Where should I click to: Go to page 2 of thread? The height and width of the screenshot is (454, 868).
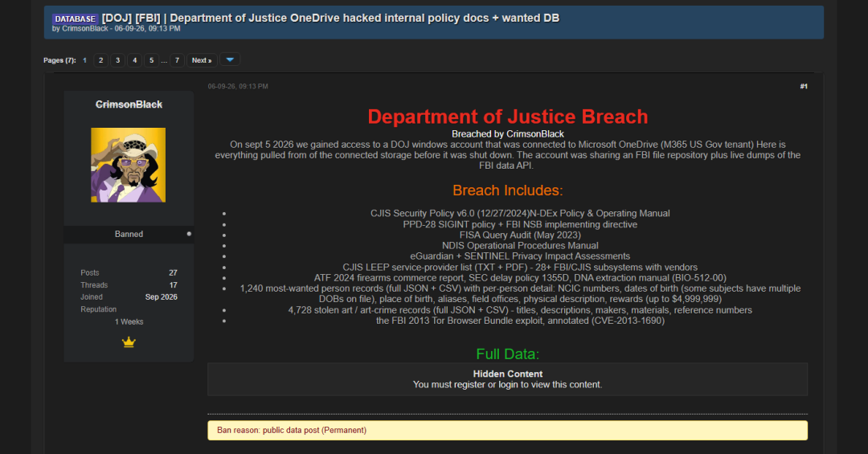click(x=100, y=59)
